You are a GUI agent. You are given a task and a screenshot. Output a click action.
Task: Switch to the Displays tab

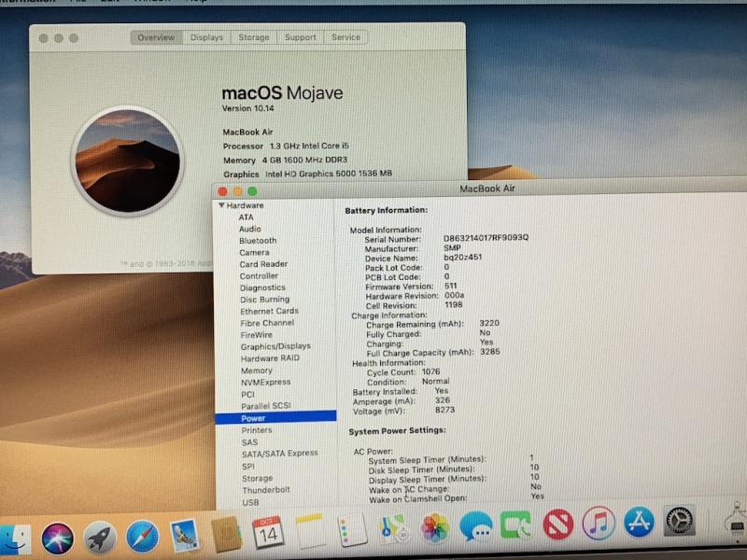206,37
